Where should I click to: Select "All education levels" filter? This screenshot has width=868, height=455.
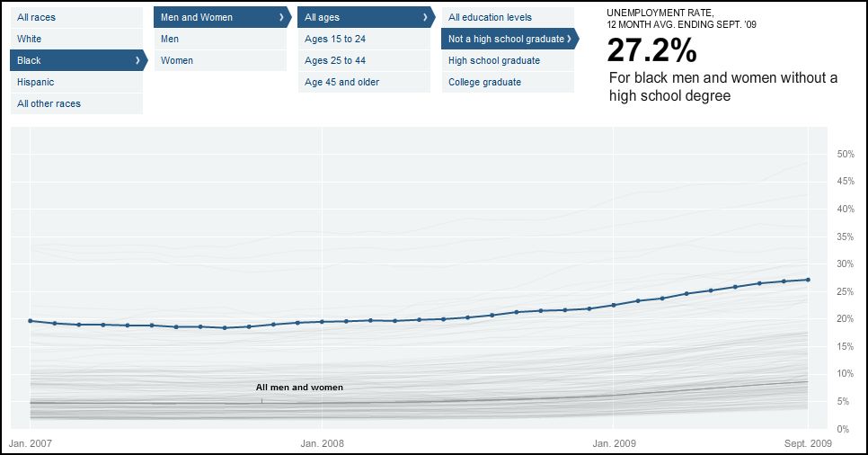click(x=491, y=17)
